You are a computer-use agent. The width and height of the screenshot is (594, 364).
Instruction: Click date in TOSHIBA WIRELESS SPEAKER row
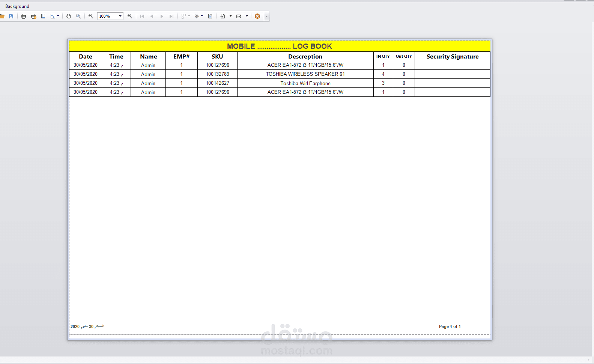tap(86, 74)
